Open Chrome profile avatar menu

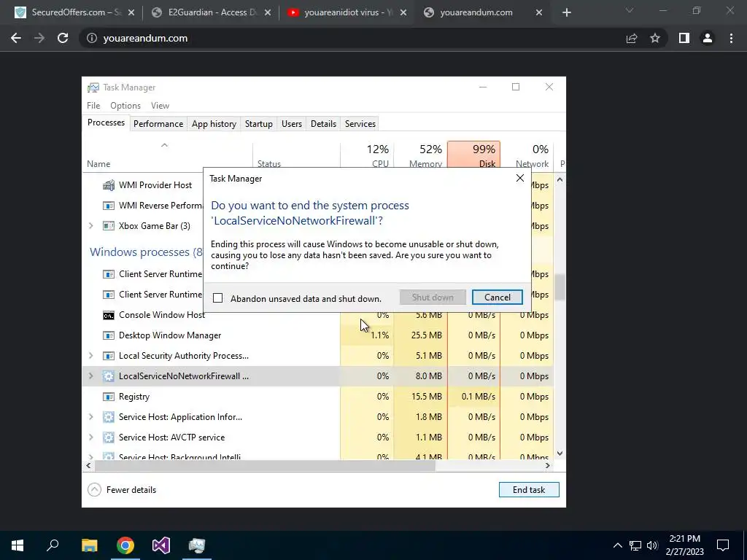tap(708, 38)
